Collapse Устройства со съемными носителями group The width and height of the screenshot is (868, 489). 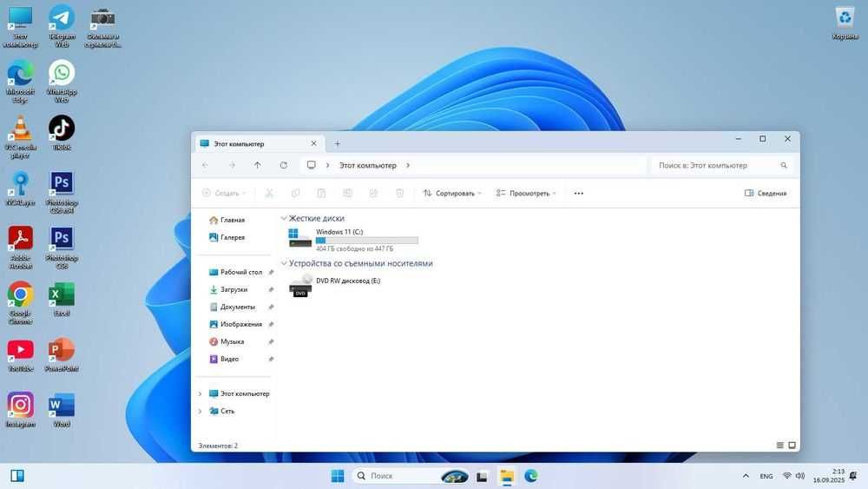284,263
